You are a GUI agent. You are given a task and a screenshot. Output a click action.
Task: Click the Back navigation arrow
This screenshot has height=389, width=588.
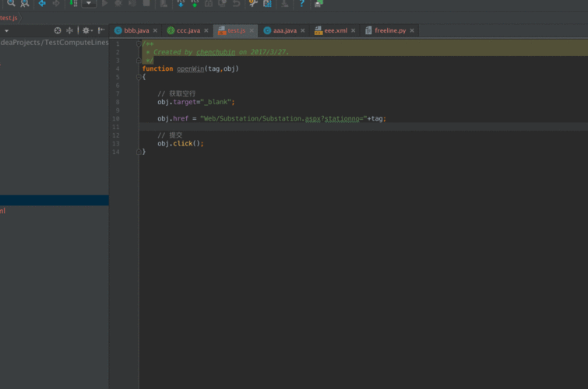pos(42,4)
